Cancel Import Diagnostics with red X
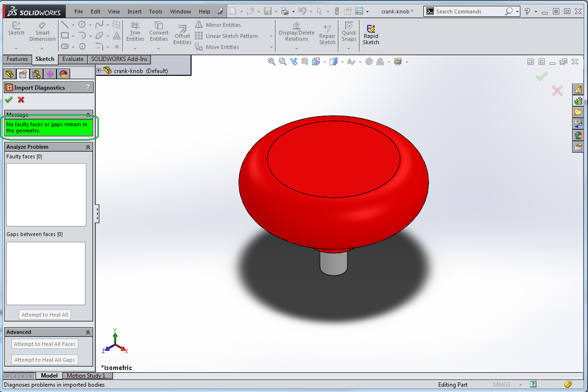 point(21,100)
